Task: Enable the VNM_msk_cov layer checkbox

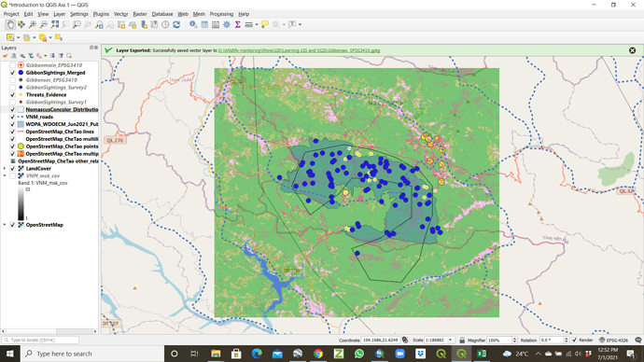Action: [x=12, y=175]
